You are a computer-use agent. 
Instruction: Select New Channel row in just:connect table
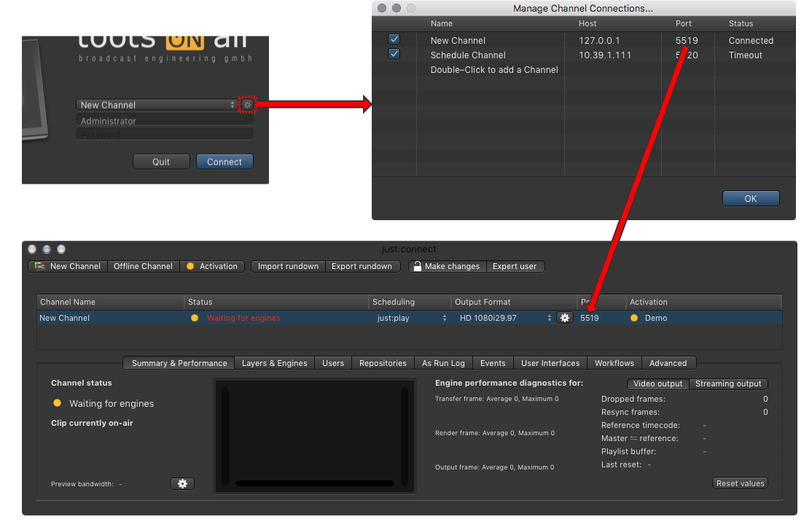pyautogui.click(x=409, y=318)
